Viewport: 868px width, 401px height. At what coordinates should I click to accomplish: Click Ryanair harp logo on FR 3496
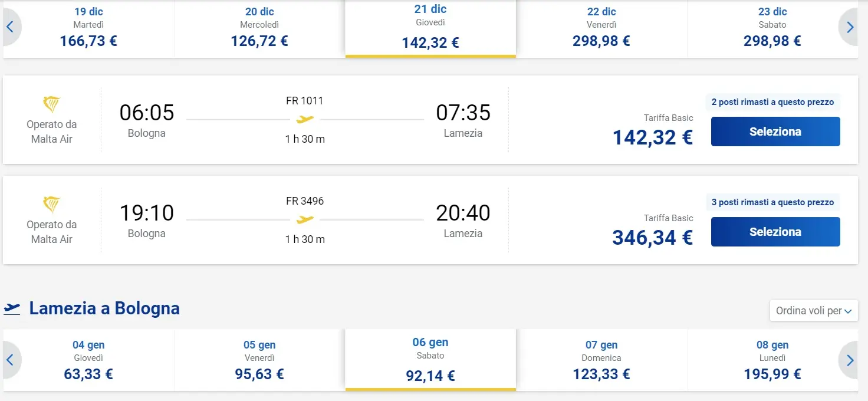pyautogui.click(x=52, y=205)
